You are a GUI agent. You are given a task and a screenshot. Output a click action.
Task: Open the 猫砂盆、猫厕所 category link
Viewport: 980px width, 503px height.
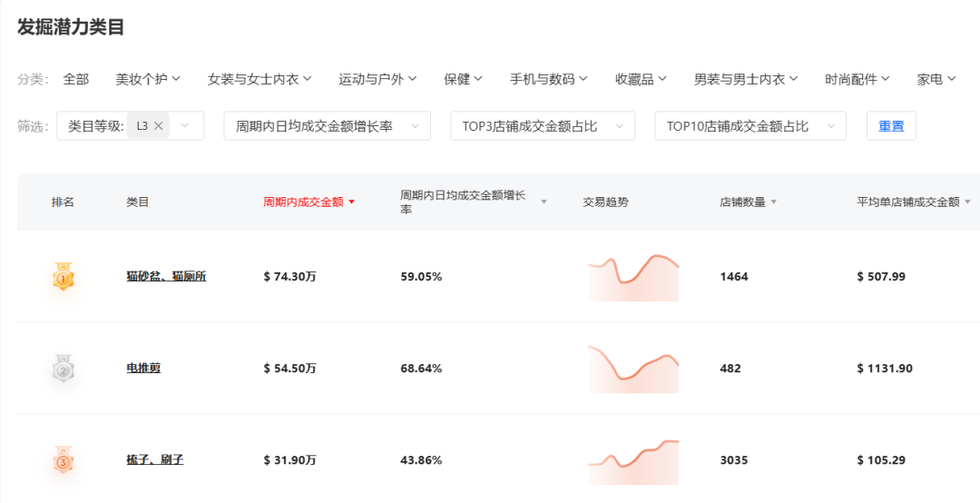pos(166,276)
